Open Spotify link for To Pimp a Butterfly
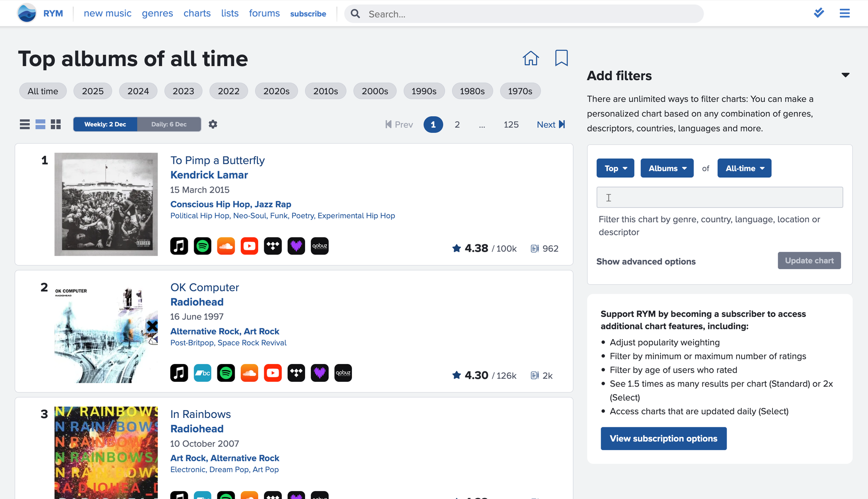 pyautogui.click(x=202, y=246)
